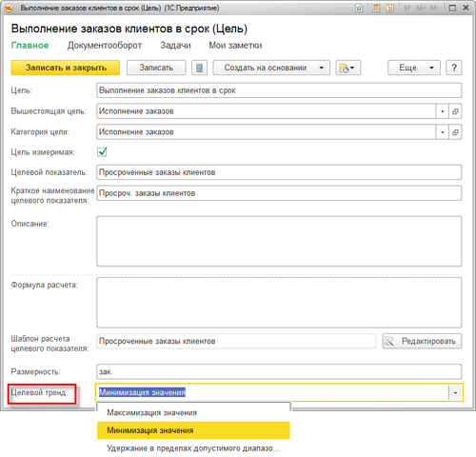Viewport: 476px width, 457px height.
Task: Open the calculator icon in title bar
Action: [x=376, y=8]
